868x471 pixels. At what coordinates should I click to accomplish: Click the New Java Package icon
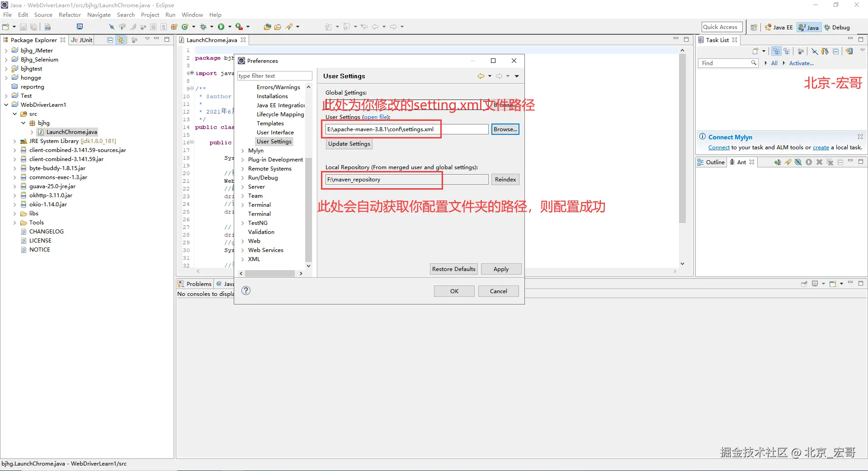click(x=174, y=27)
